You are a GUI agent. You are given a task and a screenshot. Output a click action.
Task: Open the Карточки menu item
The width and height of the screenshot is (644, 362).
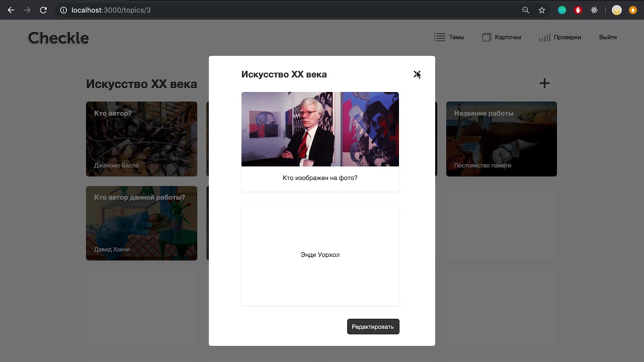(502, 37)
